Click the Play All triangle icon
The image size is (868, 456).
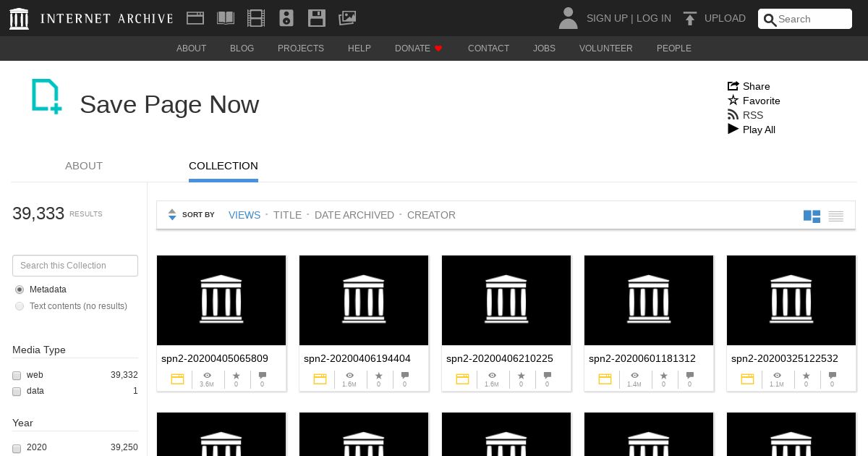733,130
